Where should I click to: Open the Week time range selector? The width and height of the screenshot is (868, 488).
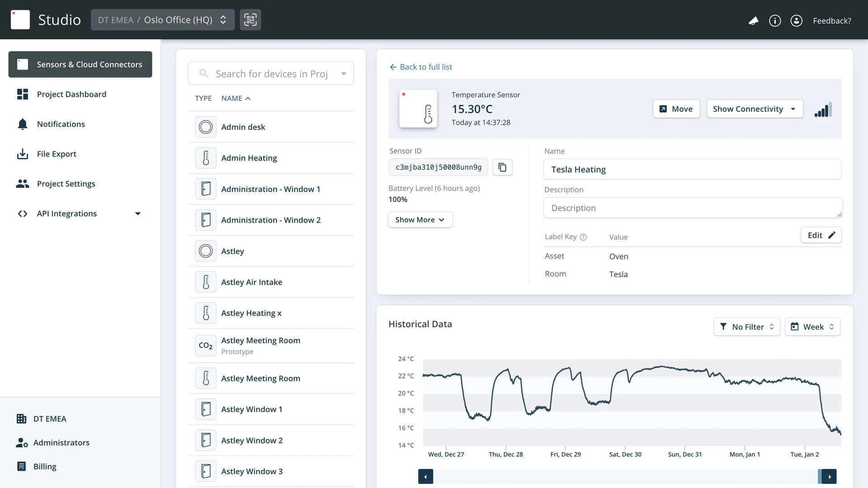click(x=812, y=327)
